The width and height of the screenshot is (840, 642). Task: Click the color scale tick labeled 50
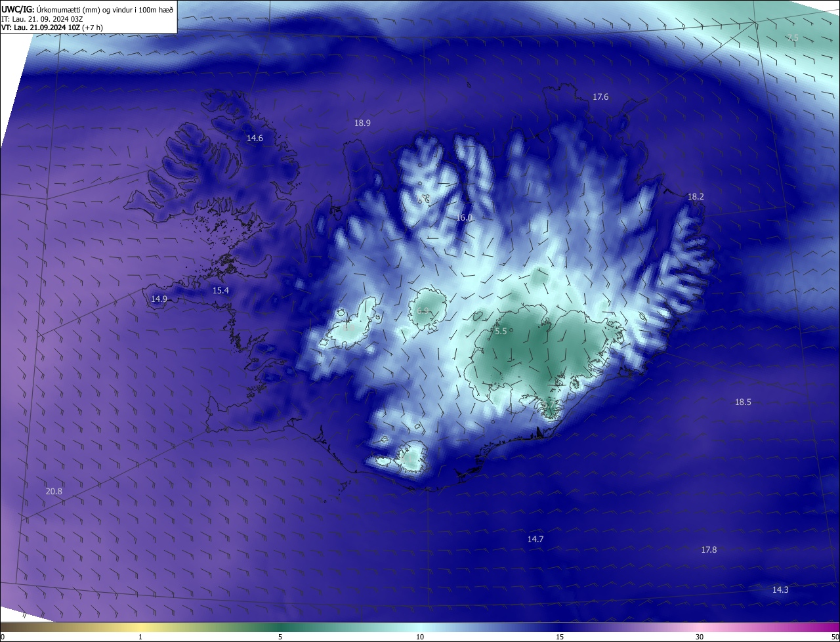(x=835, y=637)
